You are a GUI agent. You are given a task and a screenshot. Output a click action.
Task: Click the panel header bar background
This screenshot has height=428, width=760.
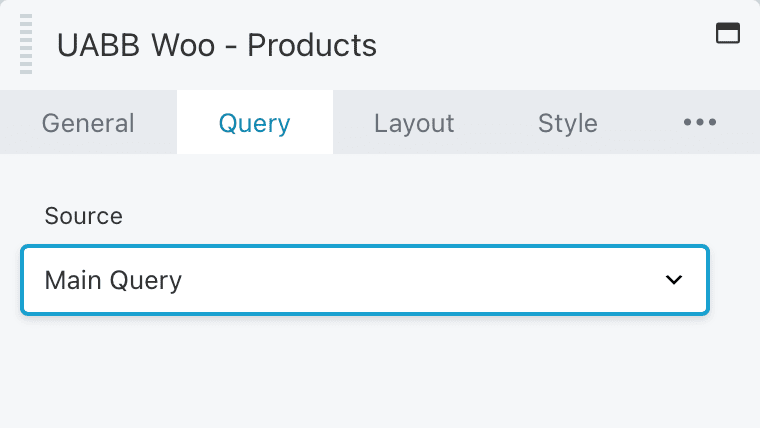533,45
